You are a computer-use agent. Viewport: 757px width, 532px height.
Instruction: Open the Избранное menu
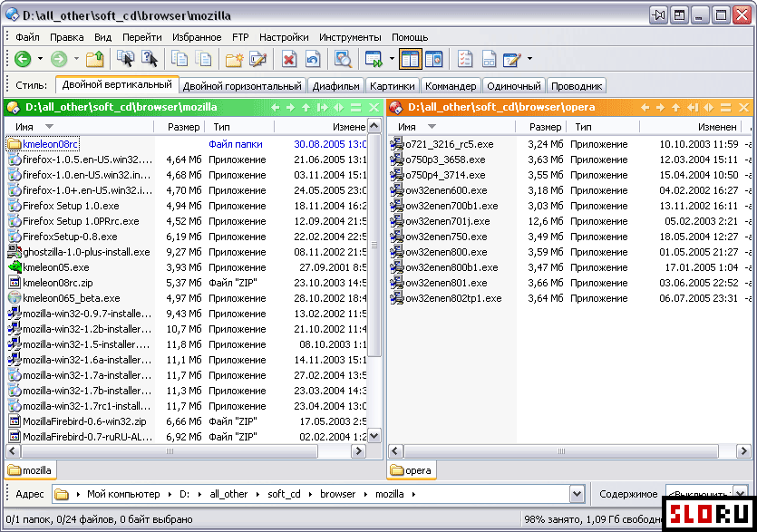(197, 37)
